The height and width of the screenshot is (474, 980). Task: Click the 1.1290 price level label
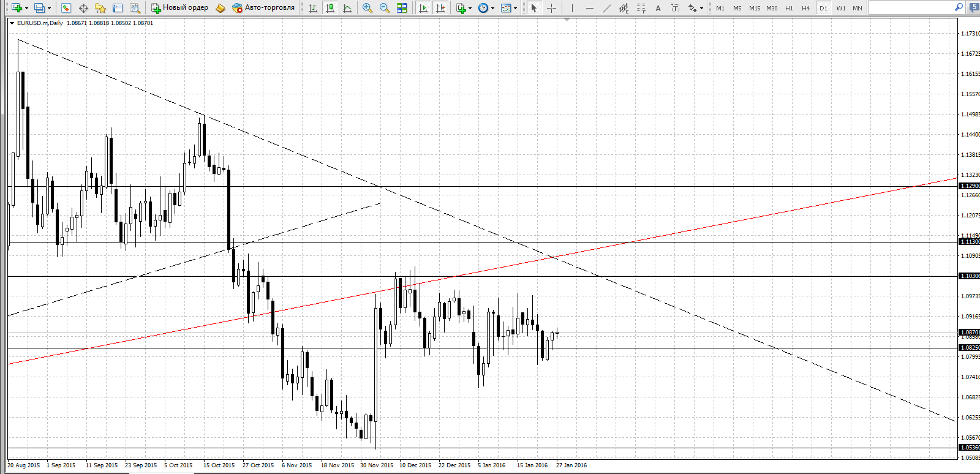(970, 186)
